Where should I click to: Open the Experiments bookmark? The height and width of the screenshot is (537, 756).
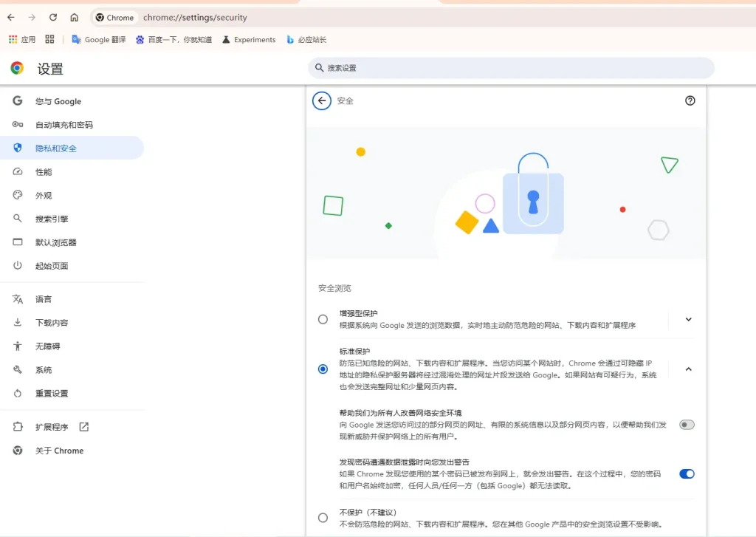(249, 40)
